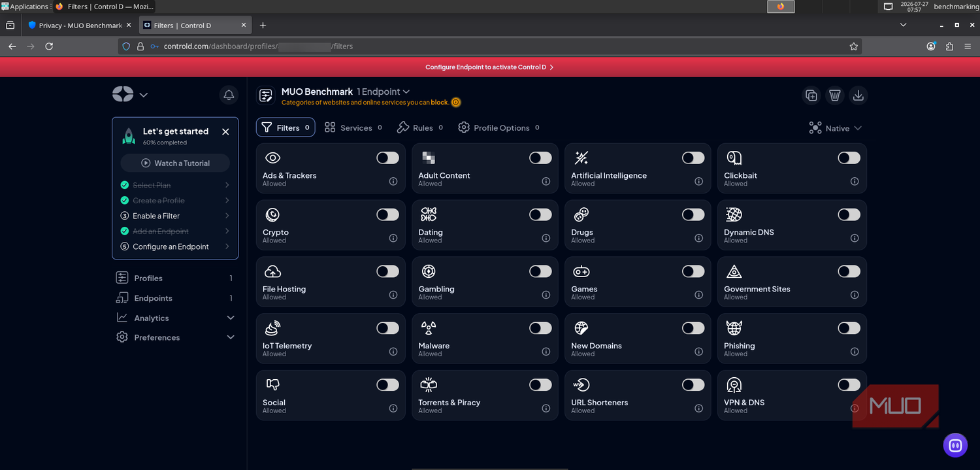Click the profile list icon beside MUO Benchmark
980x470 pixels.
click(266, 96)
